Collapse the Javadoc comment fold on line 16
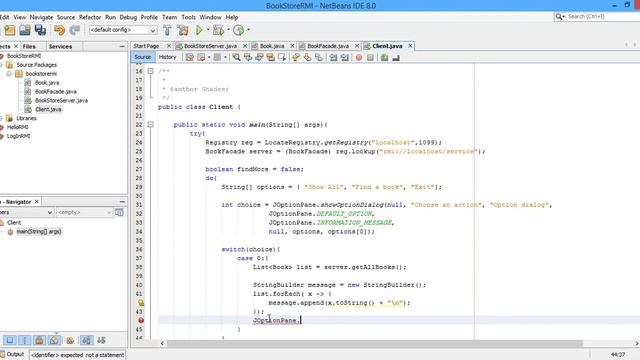640x360 pixels. coord(150,71)
